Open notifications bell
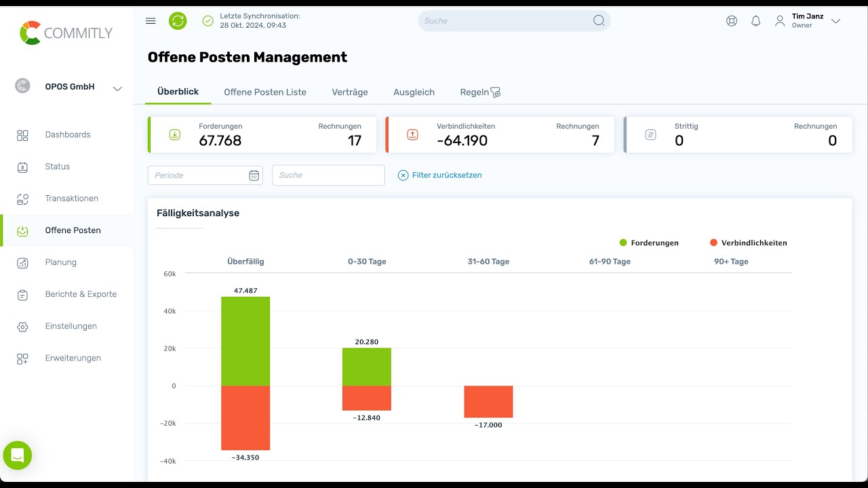 coord(756,21)
